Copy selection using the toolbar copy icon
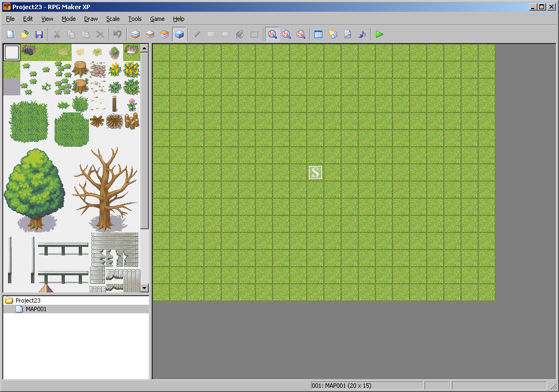 [x=71, y=34]
